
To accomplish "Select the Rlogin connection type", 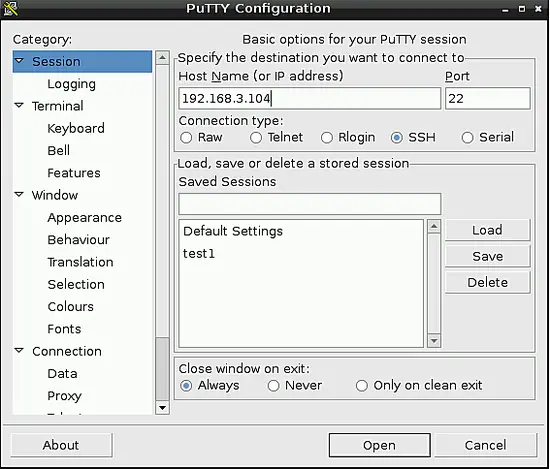I will [x=327, y=138].
